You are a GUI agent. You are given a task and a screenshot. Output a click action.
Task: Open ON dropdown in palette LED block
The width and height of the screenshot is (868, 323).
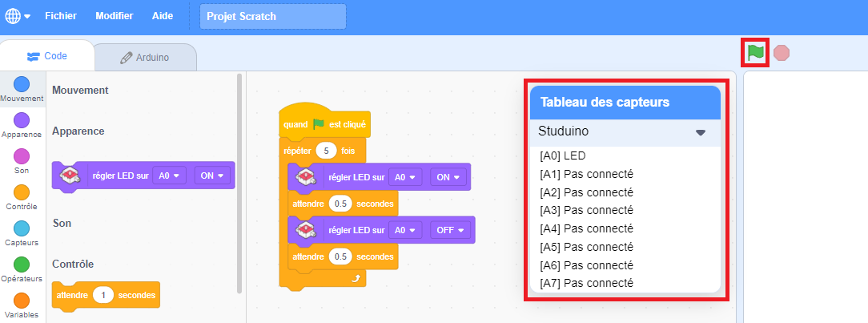[212, 176]
